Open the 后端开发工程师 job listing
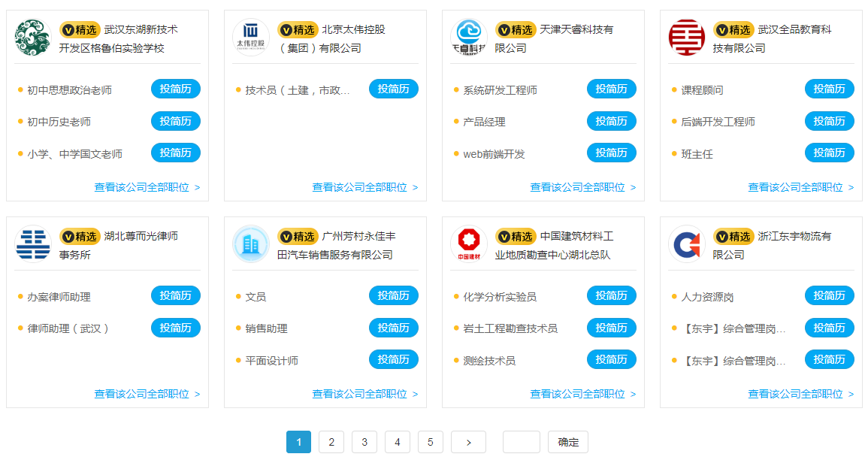The image size is (868, 472). coord(718,122)
